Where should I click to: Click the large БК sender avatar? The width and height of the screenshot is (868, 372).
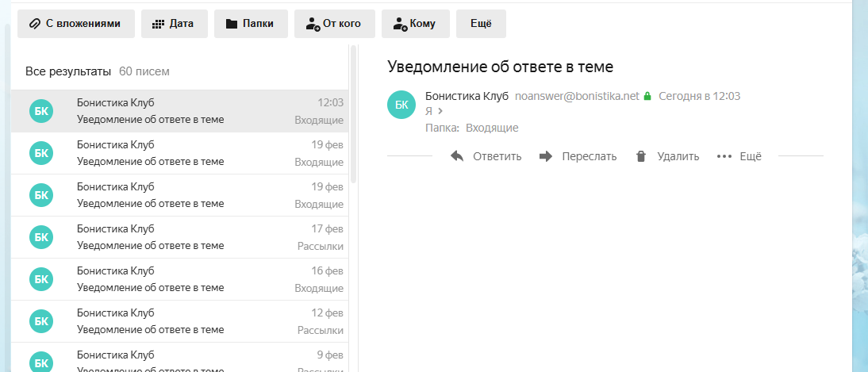click(401, 105)
